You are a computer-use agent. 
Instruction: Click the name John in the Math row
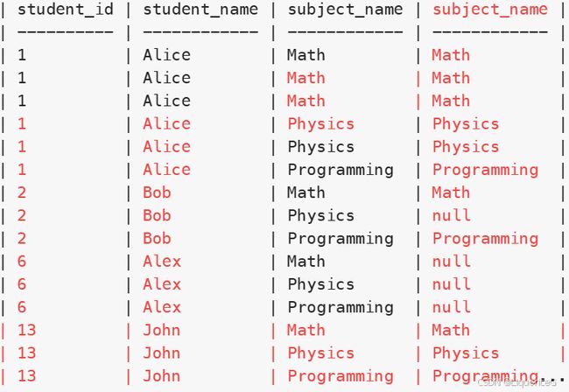coord(161,330)
